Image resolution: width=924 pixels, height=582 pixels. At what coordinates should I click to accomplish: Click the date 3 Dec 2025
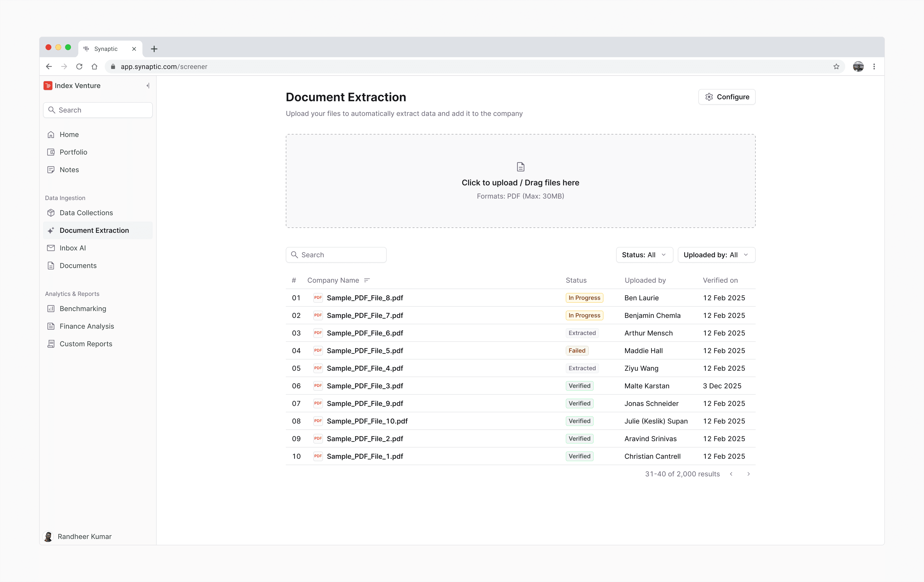click(x=722, y=386)
